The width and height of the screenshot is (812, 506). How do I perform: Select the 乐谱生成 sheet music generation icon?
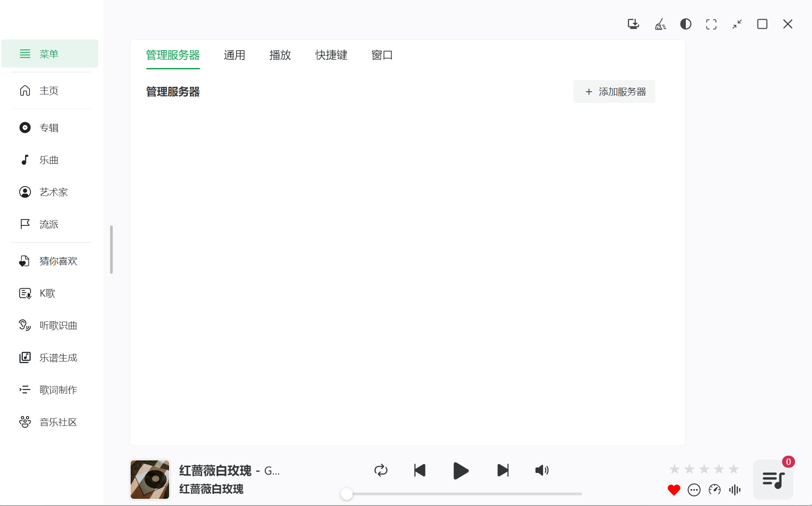click(25, 357)
